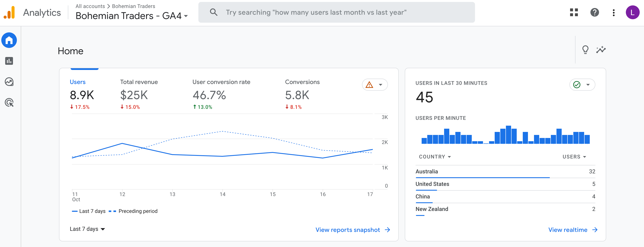Focus the Analytics search field
Viewport: 644px width, 247px height.
click(x=336, y=12)
